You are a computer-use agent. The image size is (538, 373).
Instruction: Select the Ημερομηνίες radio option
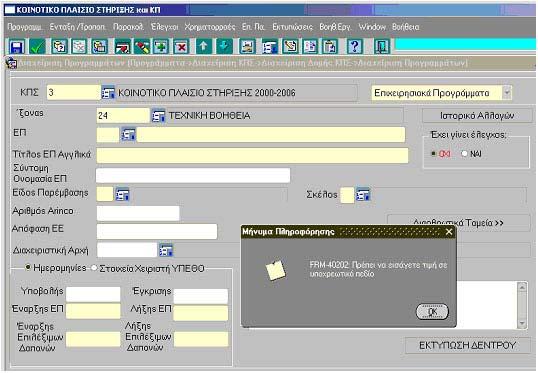tap(28, 267)
